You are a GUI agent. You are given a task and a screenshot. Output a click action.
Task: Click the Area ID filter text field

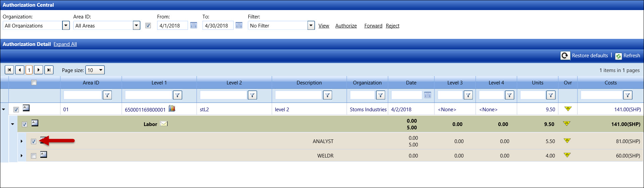(82, 95)
